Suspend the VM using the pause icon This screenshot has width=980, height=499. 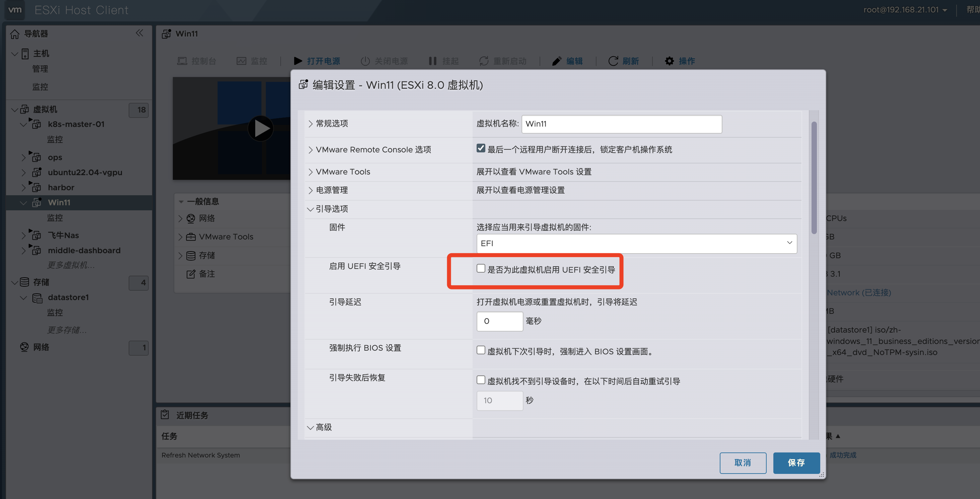[443, 61]
